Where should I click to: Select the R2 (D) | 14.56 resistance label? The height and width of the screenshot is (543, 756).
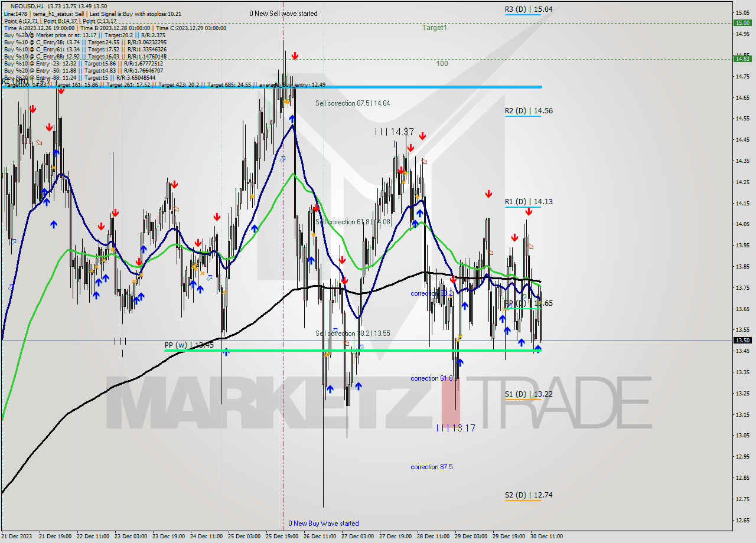point(529,111)
